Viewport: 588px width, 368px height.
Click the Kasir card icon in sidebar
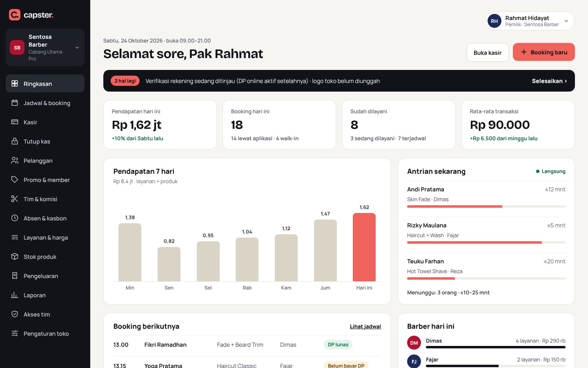(15, 122)
